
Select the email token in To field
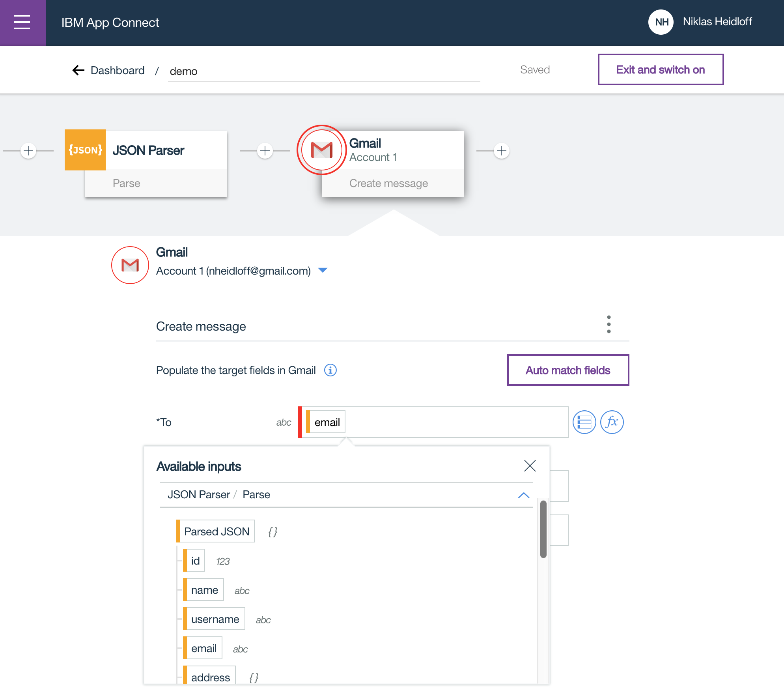[x=326, y=422]
